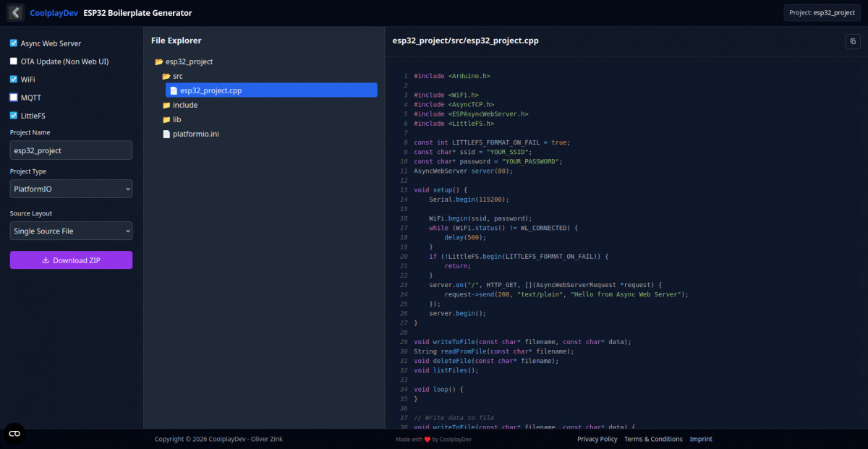Focus the Project Name input field
This screenshot has width=868, height=449.
71,150
